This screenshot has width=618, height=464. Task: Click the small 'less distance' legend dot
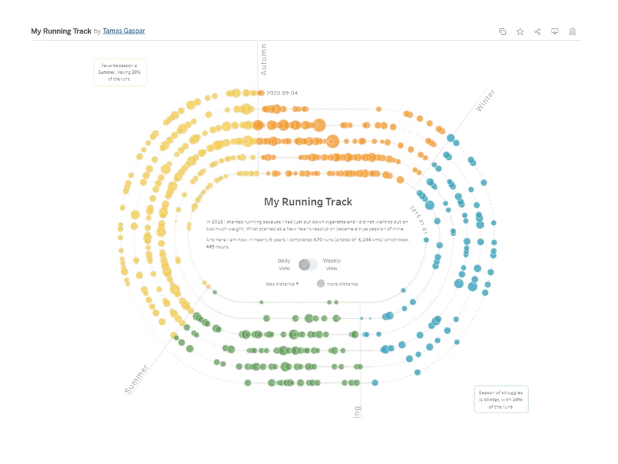[x=297, y=284]
